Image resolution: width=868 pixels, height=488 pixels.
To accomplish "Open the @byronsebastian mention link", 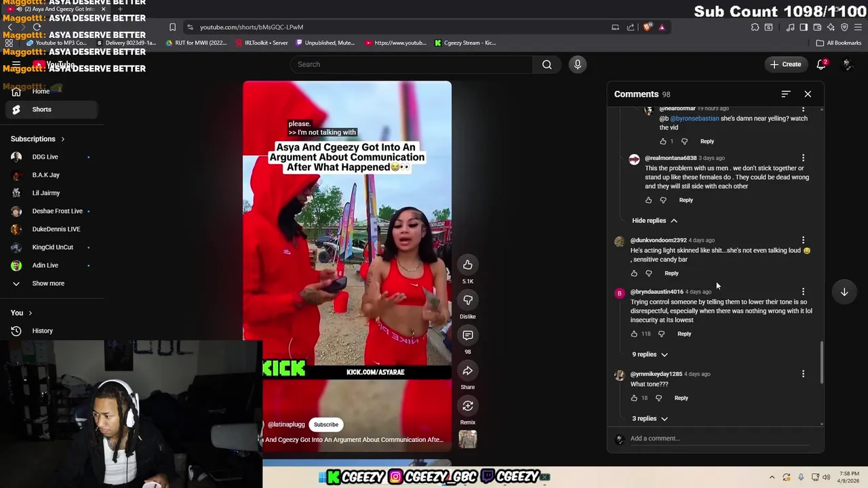I will [694, 119].
